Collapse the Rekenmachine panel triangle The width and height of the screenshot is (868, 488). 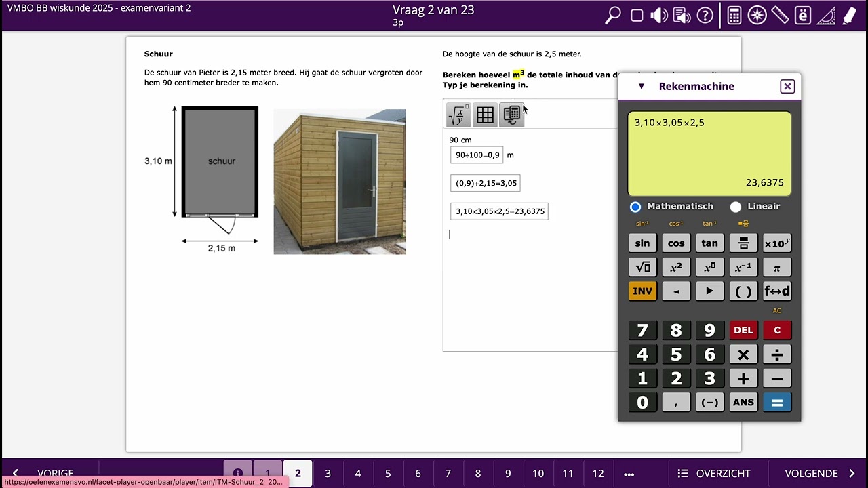click(x=642, y=87)
